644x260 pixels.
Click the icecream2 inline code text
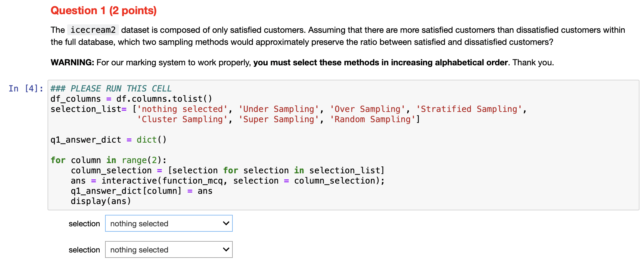[93, 30]
